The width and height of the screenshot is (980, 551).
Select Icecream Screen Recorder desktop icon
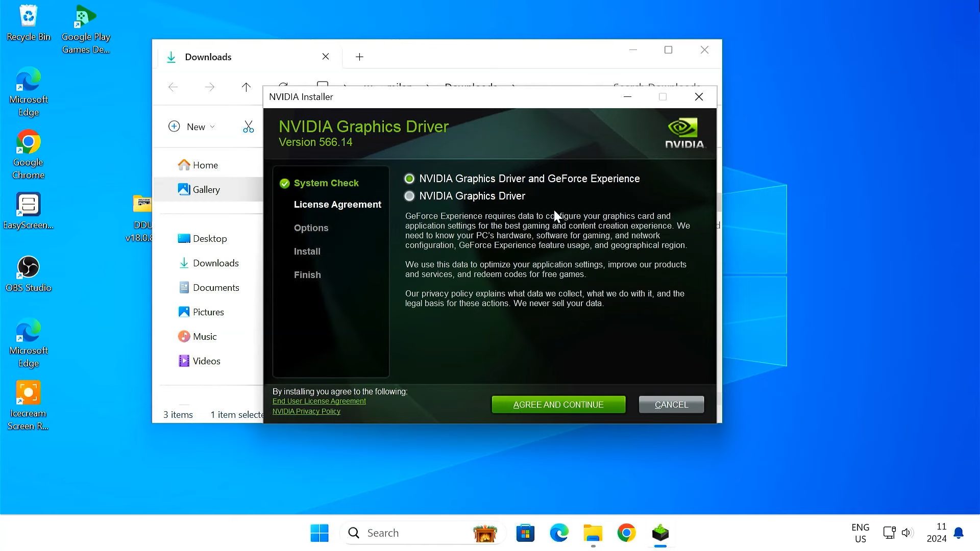29,406
